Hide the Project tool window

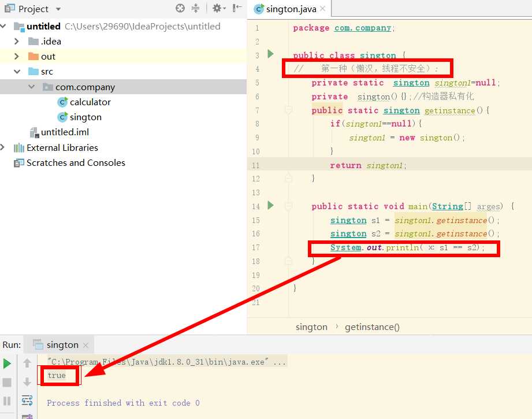237,8
